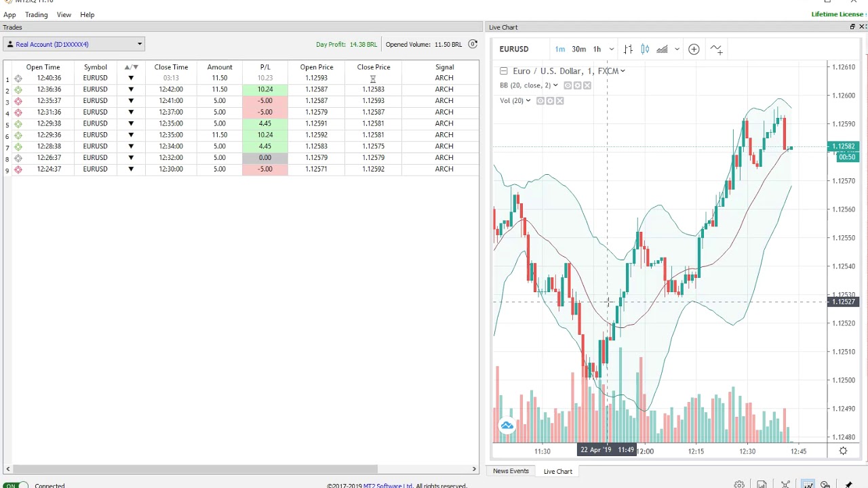Select the Candles chart style icon
The image size is (868, 488).
[645, 49]
